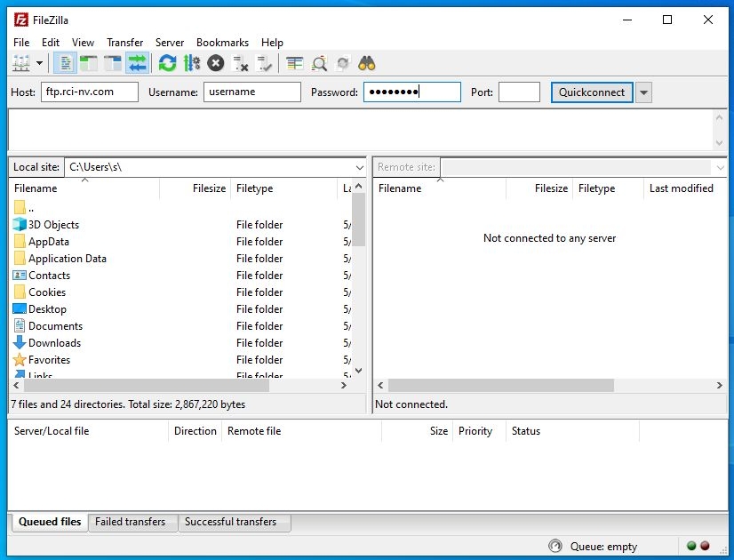Click the Favorites star icon
Viewport: 734px width, 560px height.
pyautogui.click(x=20, y=359)
